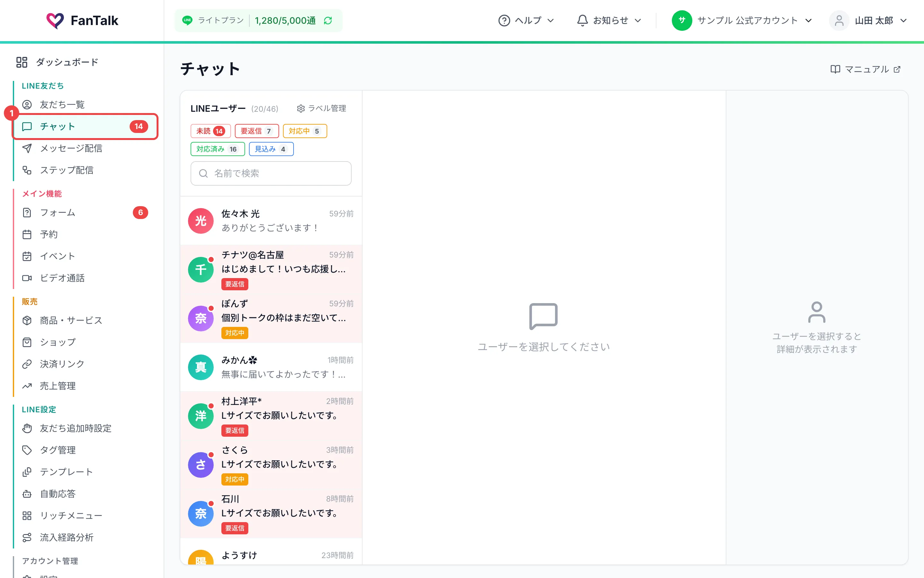Screen dimensions: 924x578
Task: Click the さくら avatar thumbnail
Action: (201, 465)
